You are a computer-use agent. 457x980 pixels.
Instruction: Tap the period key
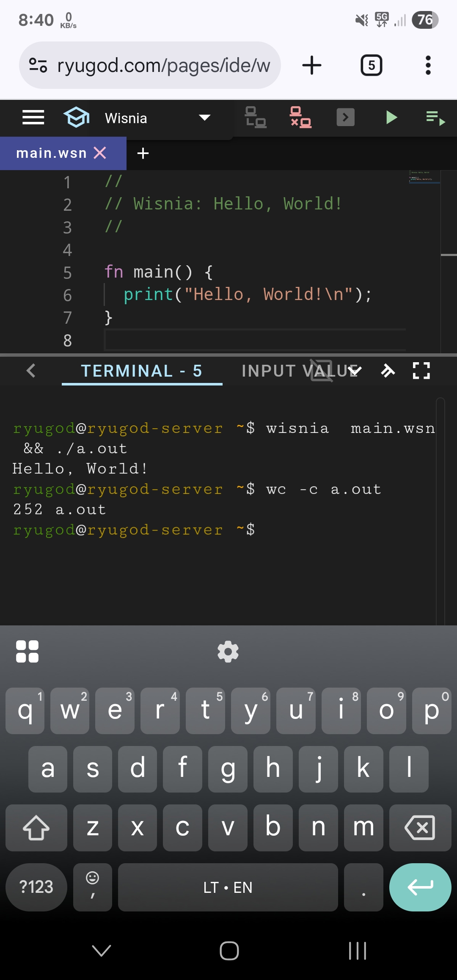tap(363, 887)
